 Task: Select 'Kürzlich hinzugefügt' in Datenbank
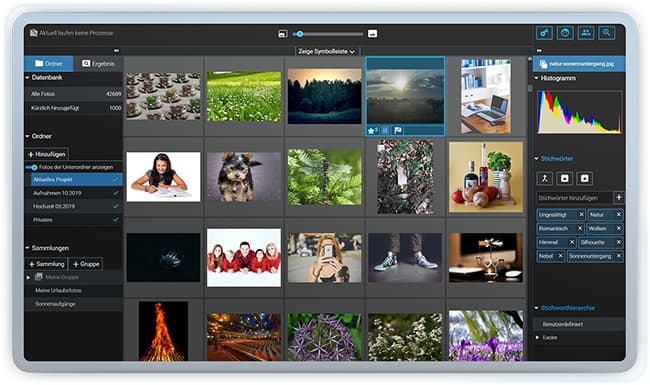click(74, 108)
